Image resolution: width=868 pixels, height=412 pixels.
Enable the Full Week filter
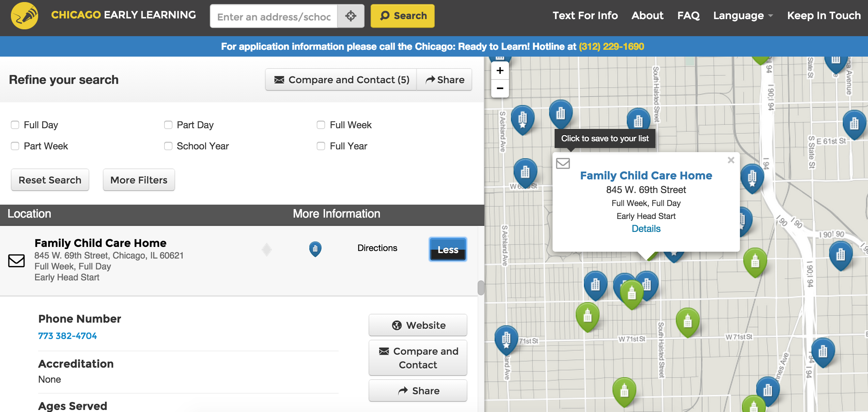click(x=321, y=125)
